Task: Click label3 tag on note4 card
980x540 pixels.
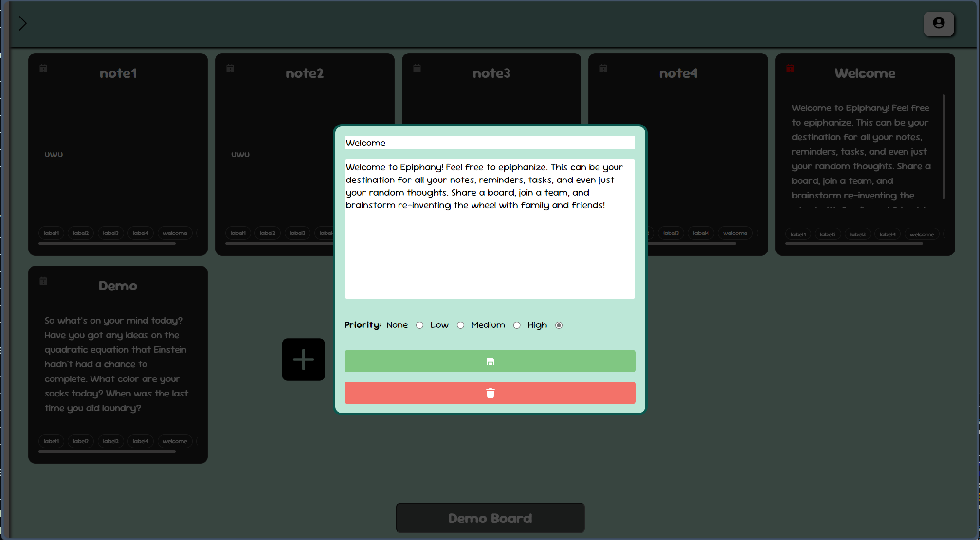Action: pyautogui.click(x=671, y=233)
